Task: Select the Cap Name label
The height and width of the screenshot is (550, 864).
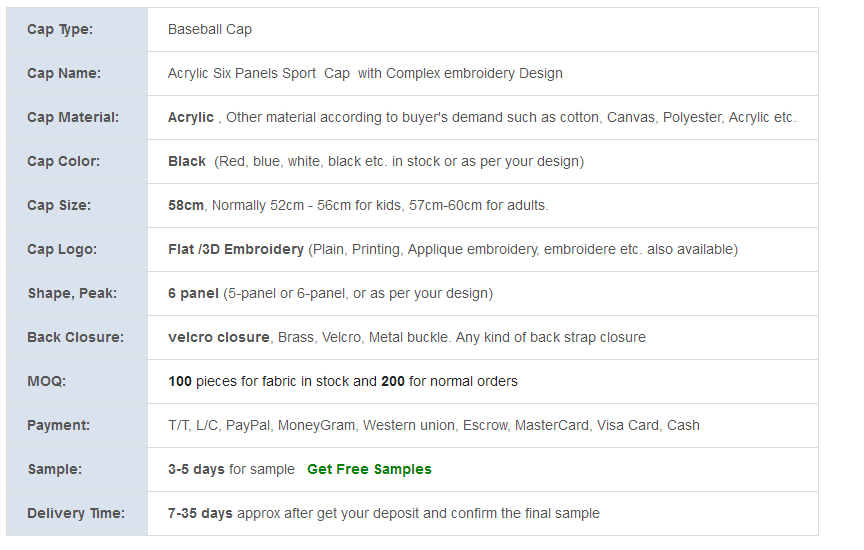Action: 64,73
